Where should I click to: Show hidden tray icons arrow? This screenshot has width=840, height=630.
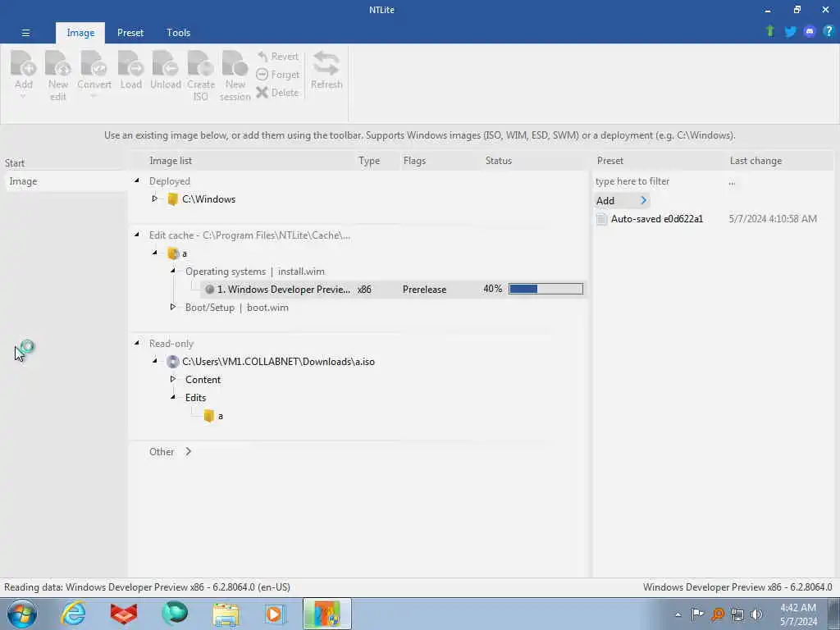point(678,614)
